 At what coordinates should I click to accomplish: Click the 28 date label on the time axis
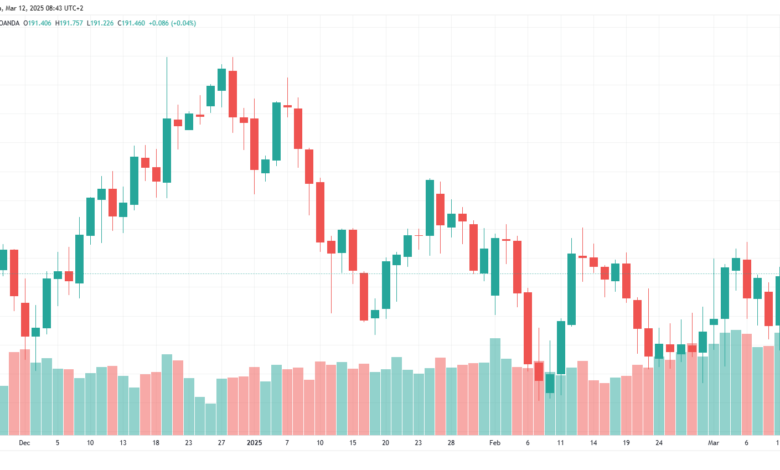coord(451,443)
